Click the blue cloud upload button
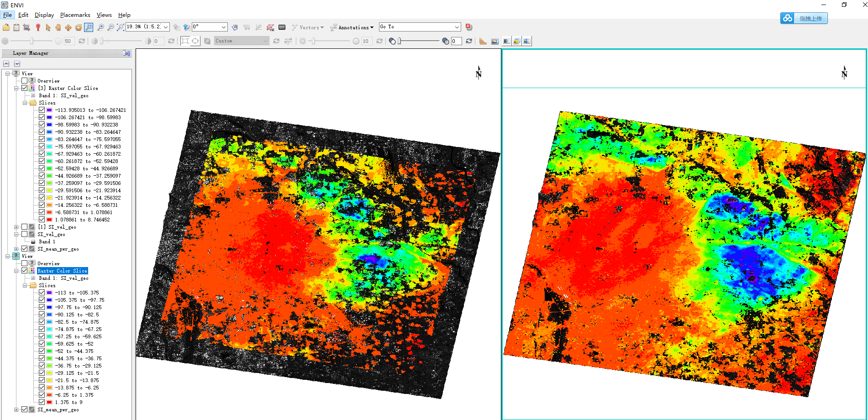The width and height of the screenshot is (868, 420). click(x=804, y=18)
